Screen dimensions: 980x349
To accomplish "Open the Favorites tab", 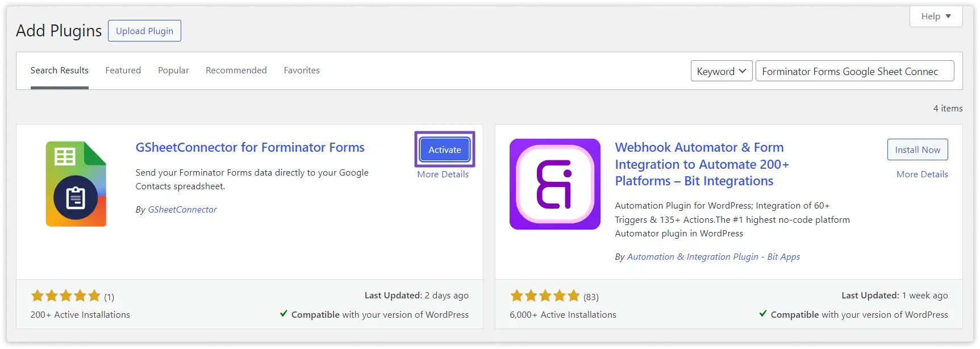I will click(x=302, y=70).
